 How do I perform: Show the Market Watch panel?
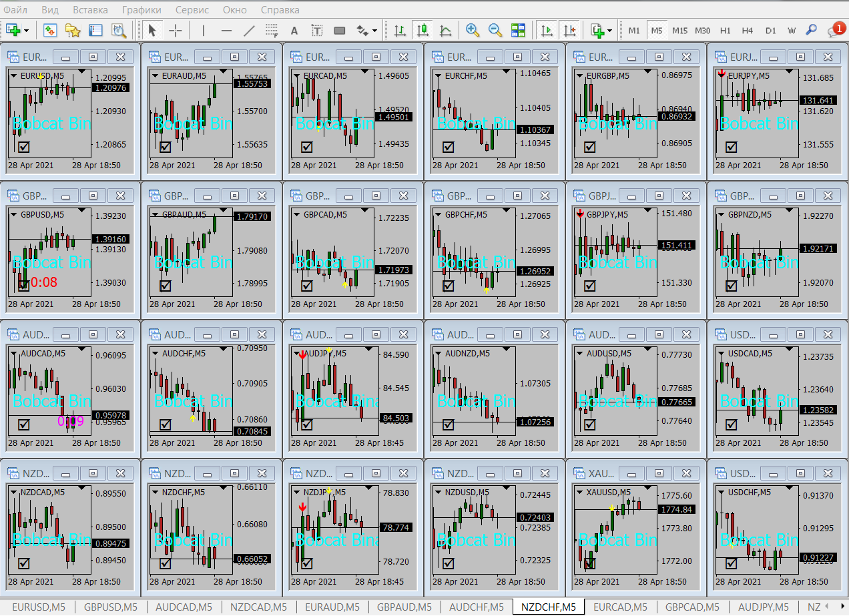pyautogui.click(x=50, y=30)
